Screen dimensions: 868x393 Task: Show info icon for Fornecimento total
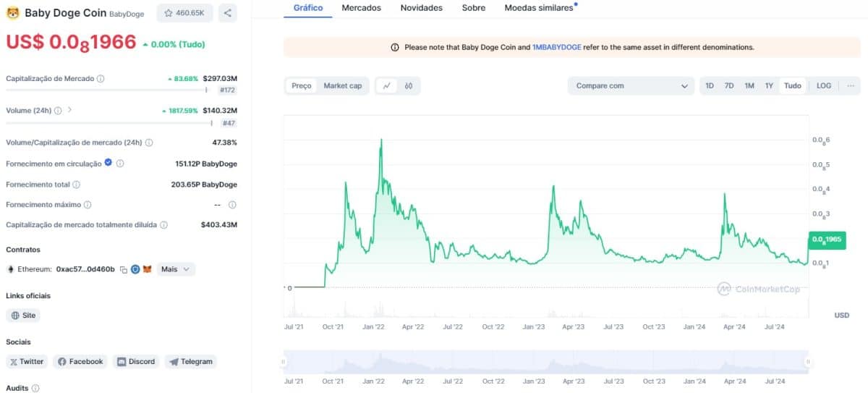[x=76, y=185]
